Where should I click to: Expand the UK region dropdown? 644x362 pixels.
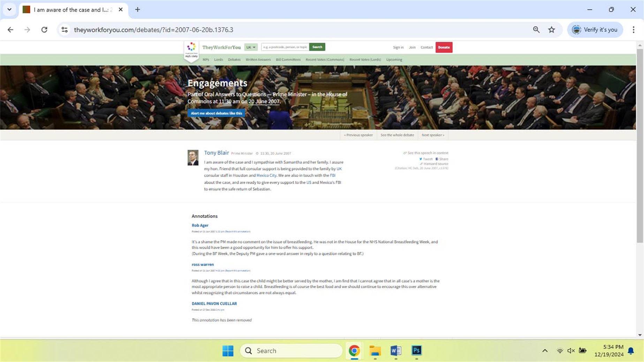pos(251,47)
